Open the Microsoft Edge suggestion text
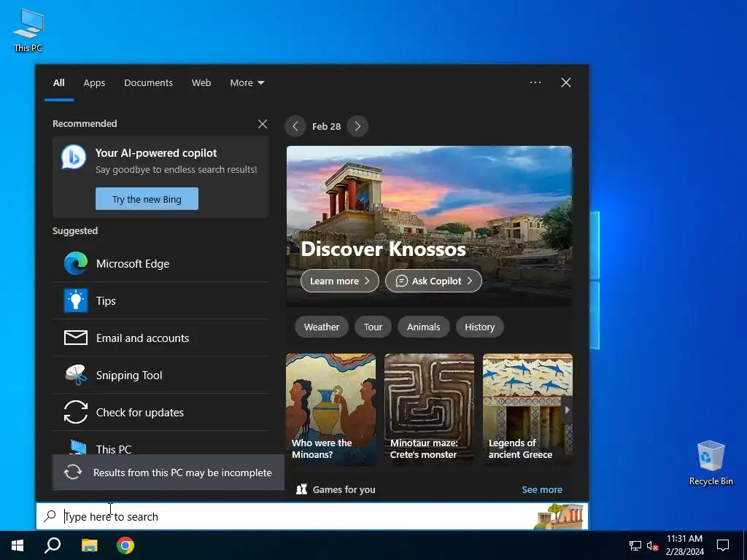This screenshot has width=747, height=560. (133, 263)
